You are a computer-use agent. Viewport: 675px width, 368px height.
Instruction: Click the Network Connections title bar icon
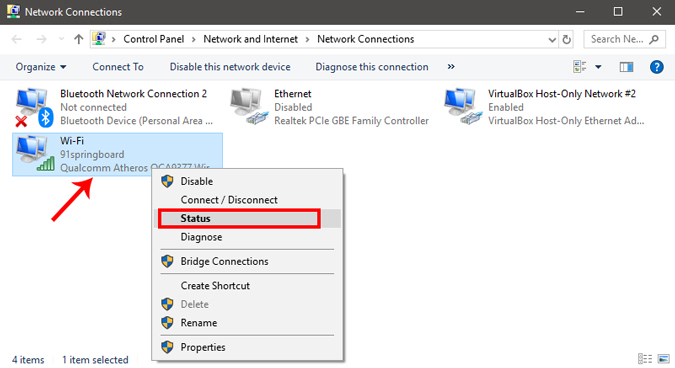coord(13,12)
